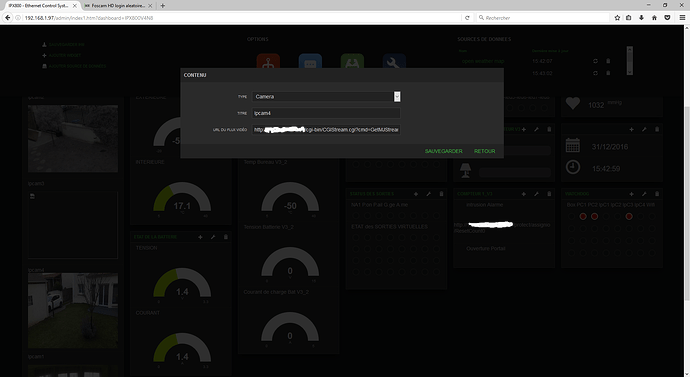Click the blue message options icon
Image resolution: width=690 pixels, height=377 pixels.
(310, 62)
